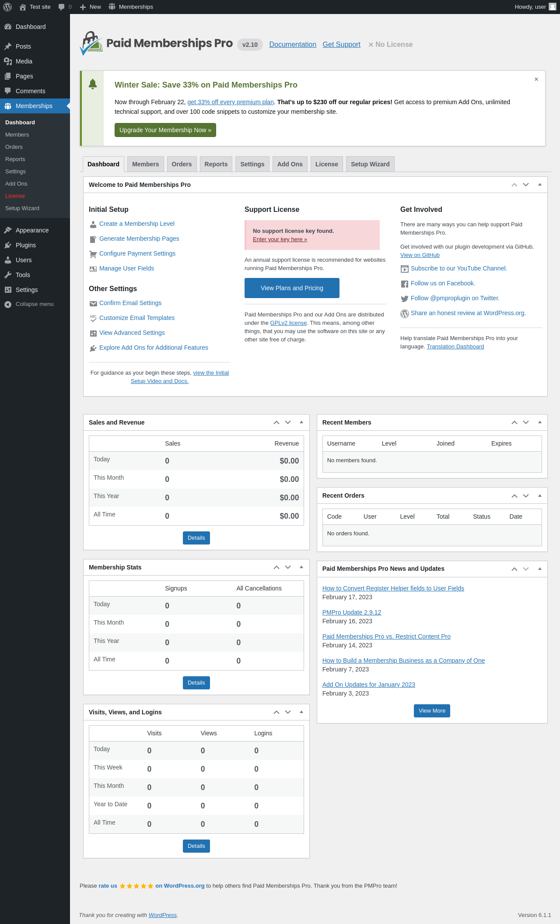The image size is (560, 924).
Task: Move Welcome panel down with arrow
Action: point(526,185)
